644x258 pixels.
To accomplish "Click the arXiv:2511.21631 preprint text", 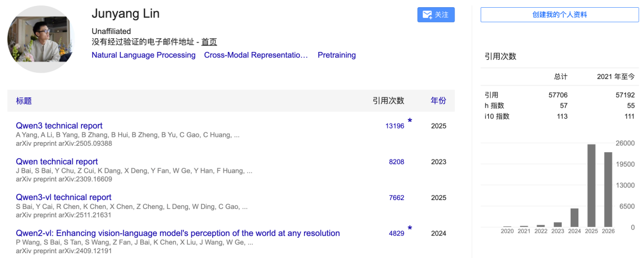I will point(64,215).
